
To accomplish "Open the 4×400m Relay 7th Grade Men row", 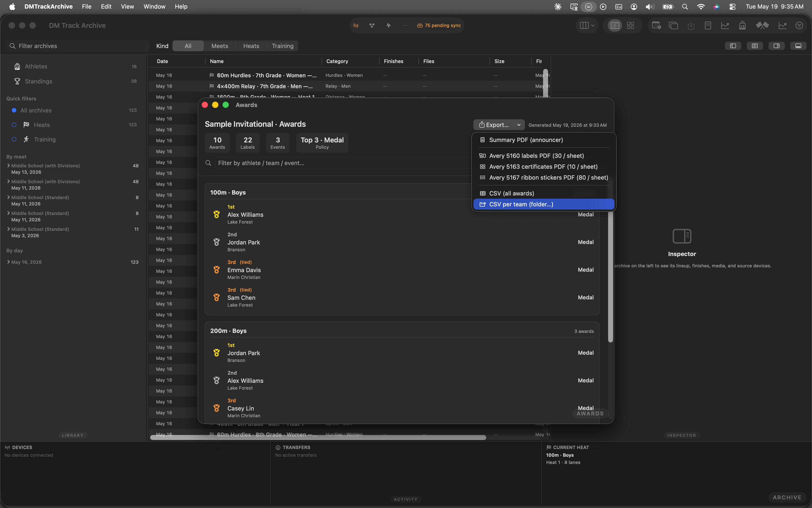I will click(349, 86).
